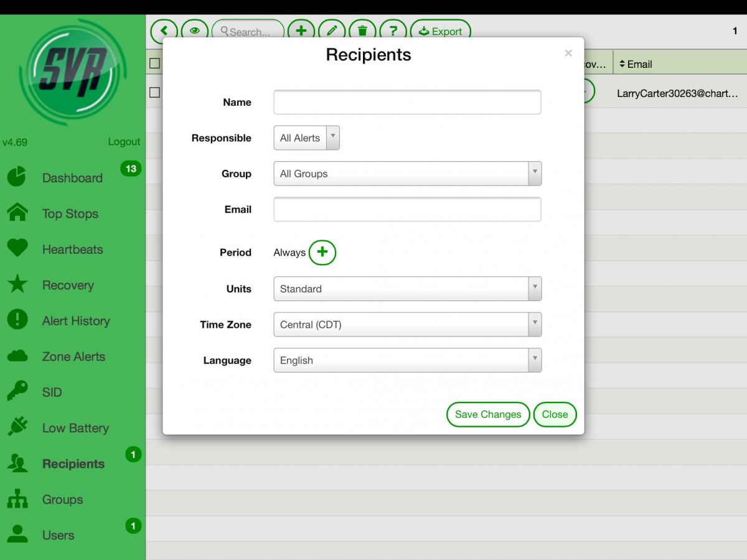Screen dimensions: 747x560
Task: Expand the Language dropdown
Action: [x=407, y=360]
